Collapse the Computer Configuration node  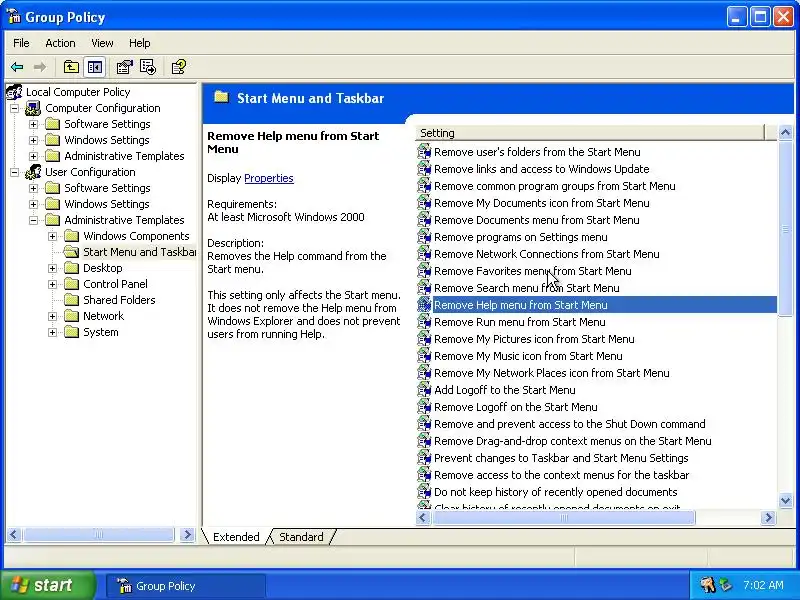point(14,108)
